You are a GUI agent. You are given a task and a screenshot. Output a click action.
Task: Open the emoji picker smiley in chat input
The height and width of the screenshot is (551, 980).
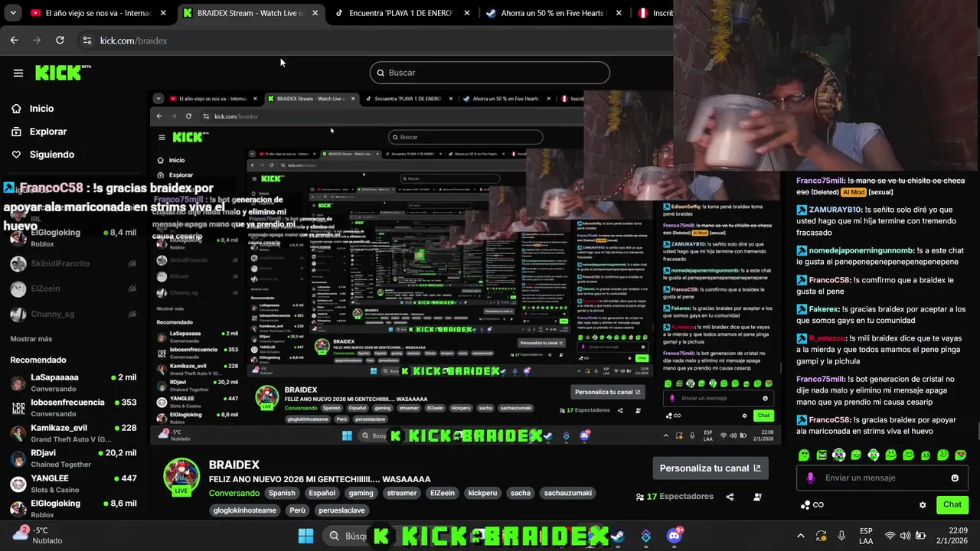coord(955,478)
